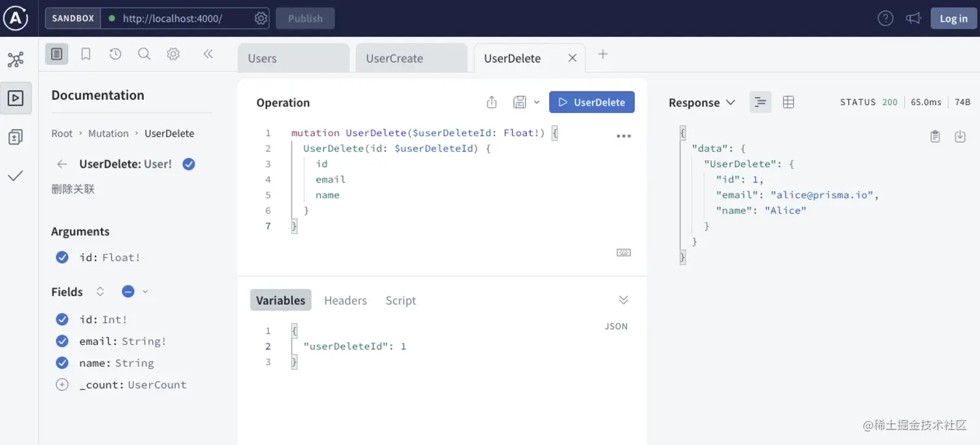This screenshot has height=445, width=980.
Task: Copy the response with clipboard icon
Action: 935,136
